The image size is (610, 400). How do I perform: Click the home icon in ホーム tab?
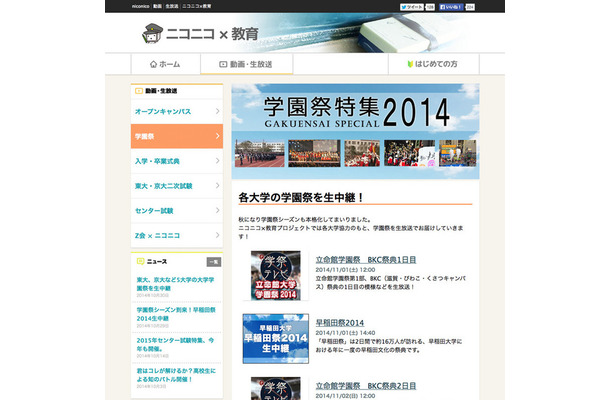tap(153, 64)
